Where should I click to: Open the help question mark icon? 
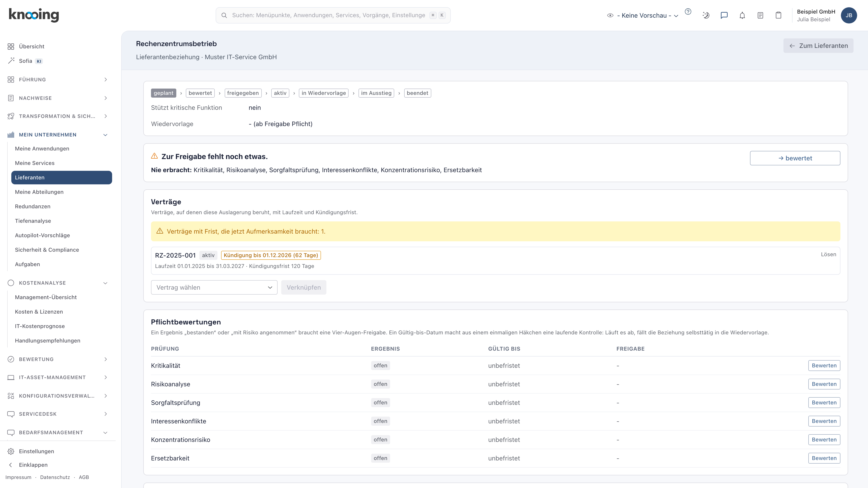tap(688, 12)
